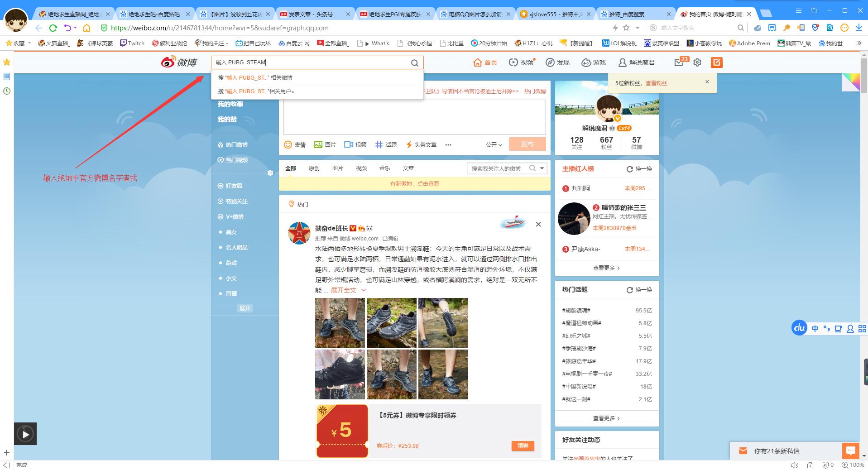868x470 pixels.
Task: Click the 100% page zoom control in status bar
Action: coord(855,465)
